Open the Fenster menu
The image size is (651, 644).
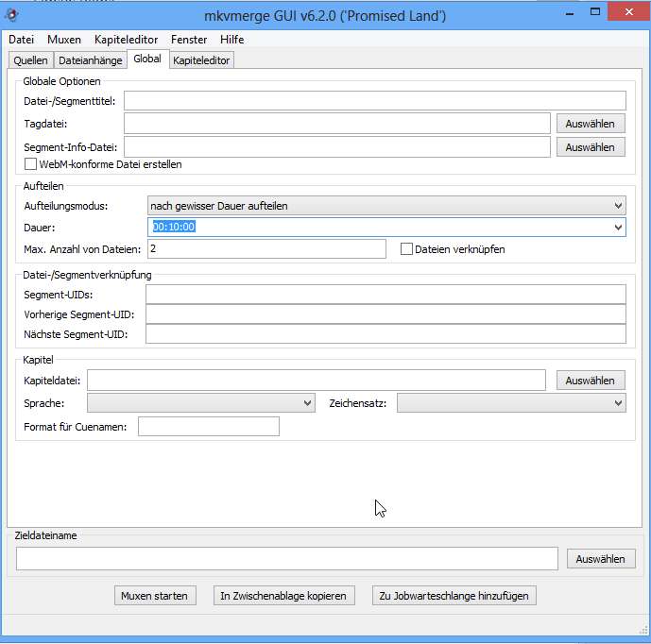click(189, 40)
